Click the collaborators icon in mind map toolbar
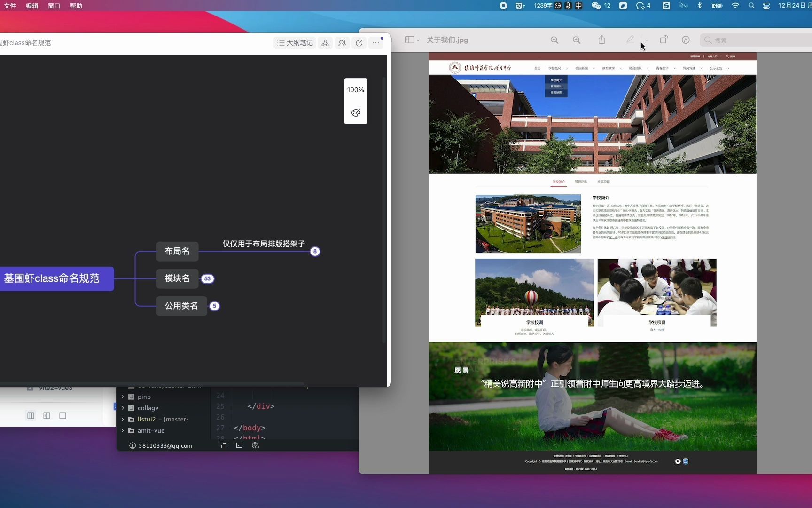The image size is (812, 508). coord(342,43)
